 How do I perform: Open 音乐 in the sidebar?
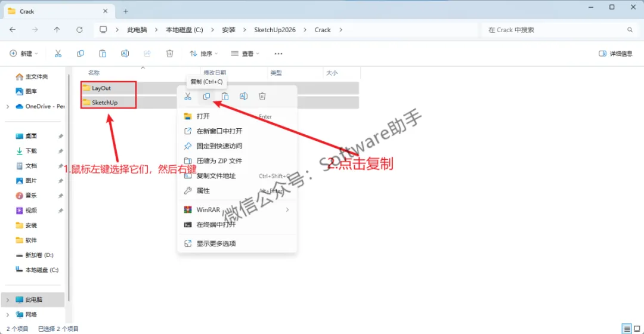point(31,196)
